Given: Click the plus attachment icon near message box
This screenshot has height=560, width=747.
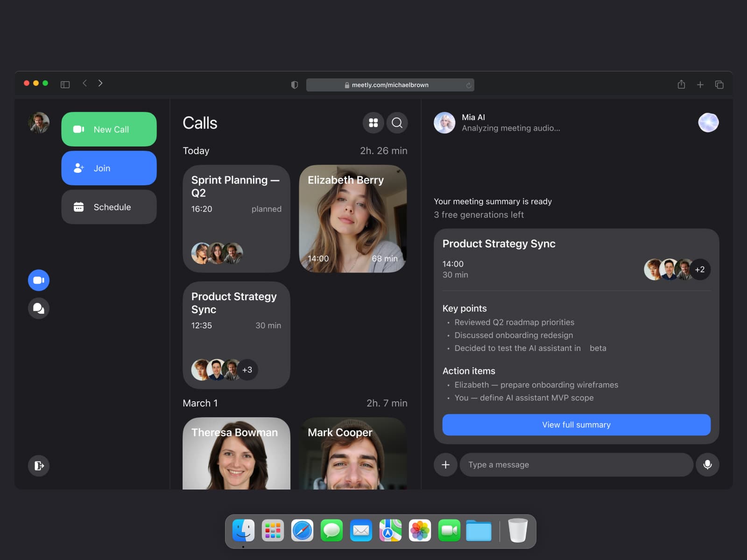Looking at the screenshot, I should tap(445, 464).
